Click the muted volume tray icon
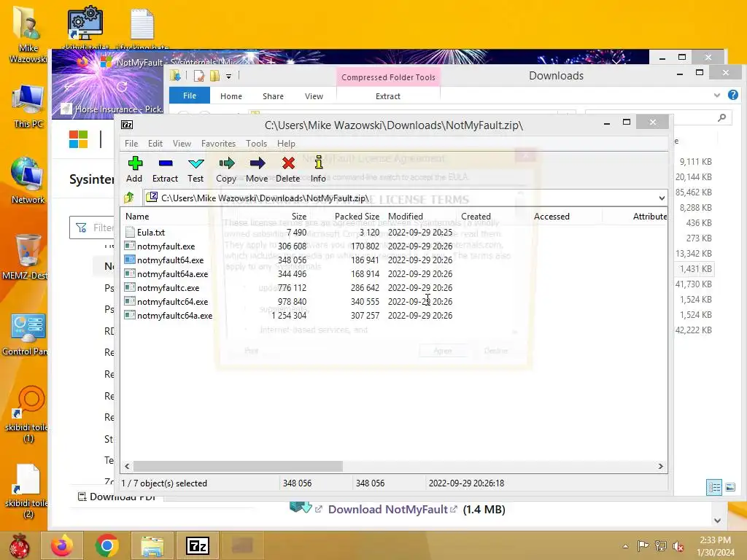The width and height of the screenshot is (747, 560). 678,546
